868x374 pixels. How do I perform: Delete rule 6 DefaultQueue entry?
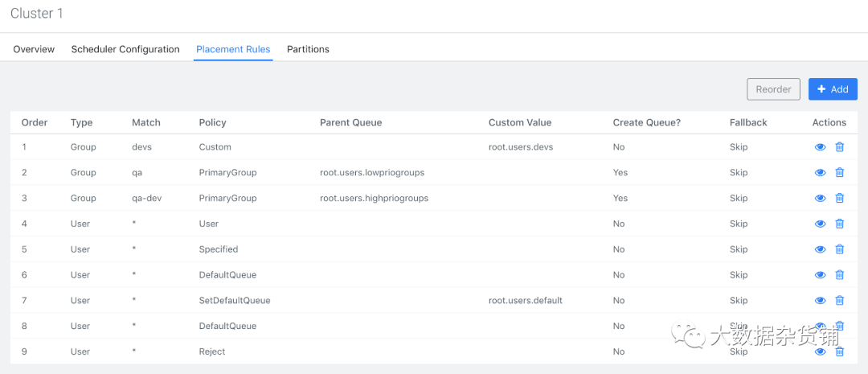[839, 275]
